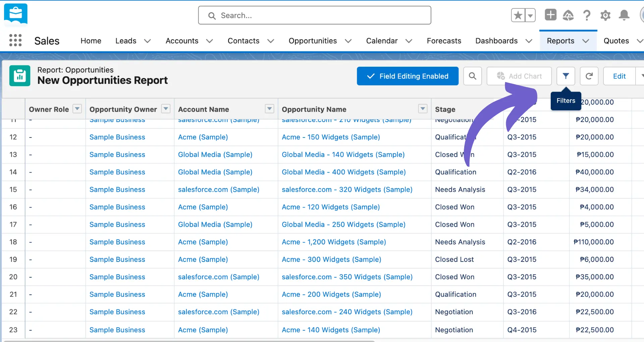The height and width of the screenshot is (342, 644).
Task: Click the Edit report button
Action: pos(619,76)
